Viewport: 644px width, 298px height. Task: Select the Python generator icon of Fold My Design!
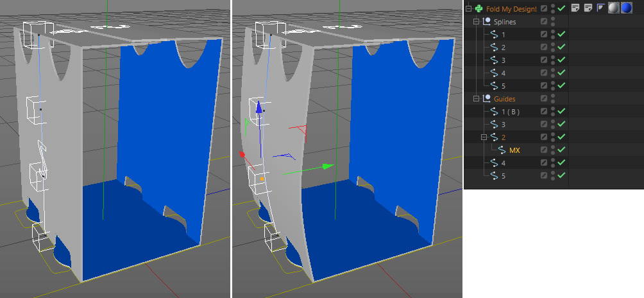point(479,8)
